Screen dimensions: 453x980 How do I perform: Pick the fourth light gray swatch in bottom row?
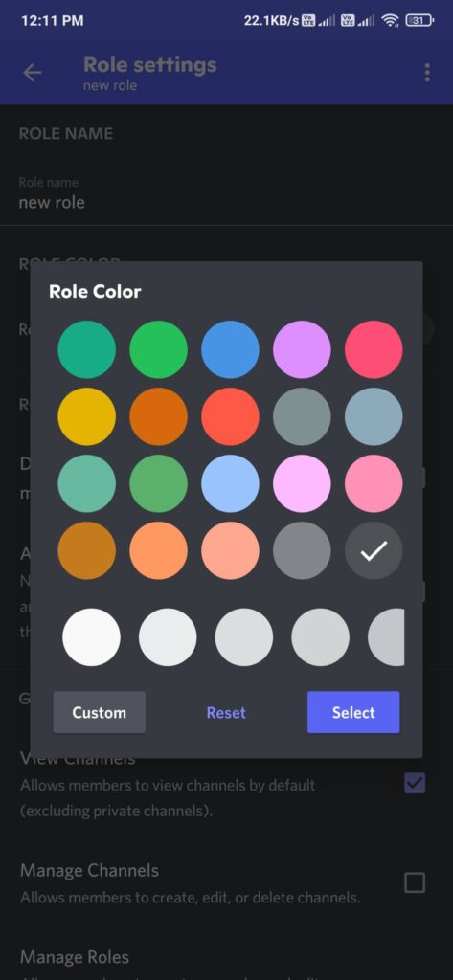320,637
